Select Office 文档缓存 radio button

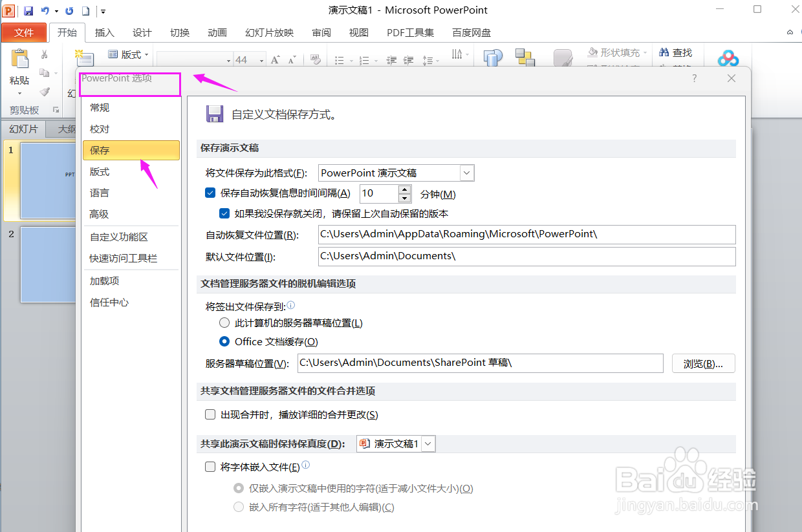click(224, 341)
